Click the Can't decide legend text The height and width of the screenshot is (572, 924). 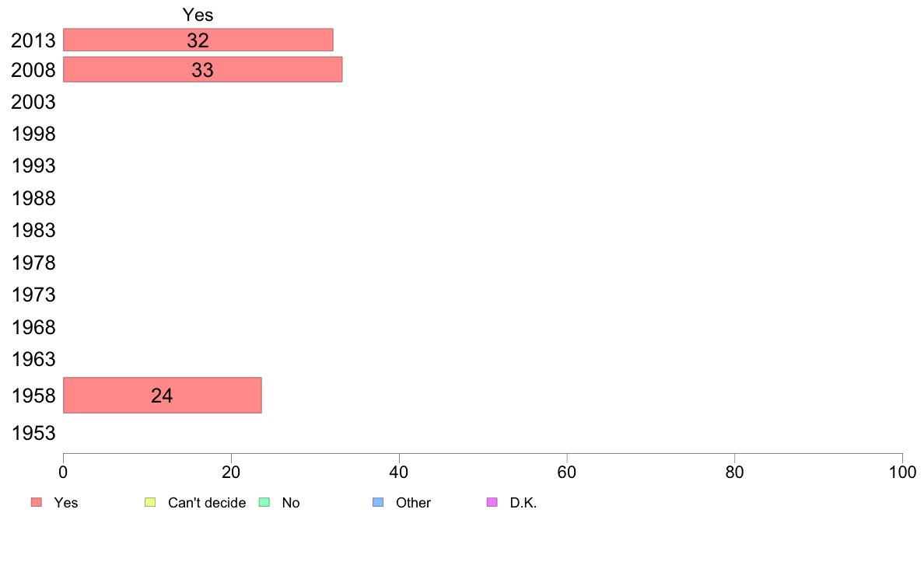(207, 503)
